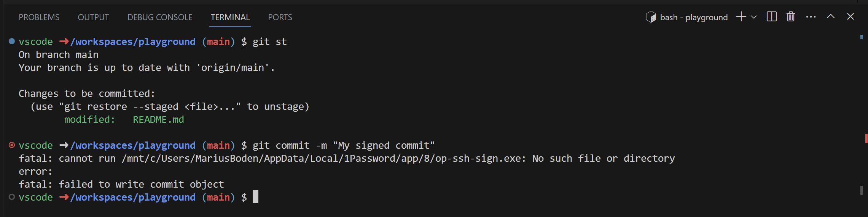Close the terminal panel with X
This screenshot has height=217, width=868.
pyautogui.click(x=850, y=17)
